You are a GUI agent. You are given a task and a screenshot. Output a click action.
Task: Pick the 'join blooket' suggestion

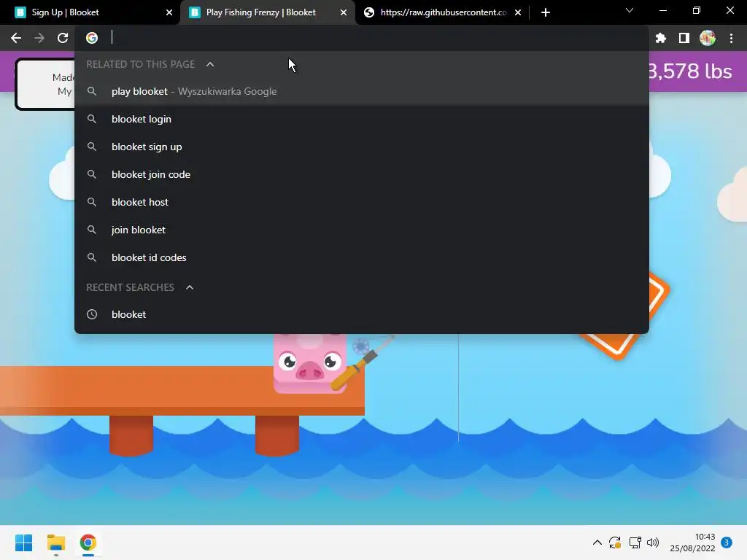point(362,230)
